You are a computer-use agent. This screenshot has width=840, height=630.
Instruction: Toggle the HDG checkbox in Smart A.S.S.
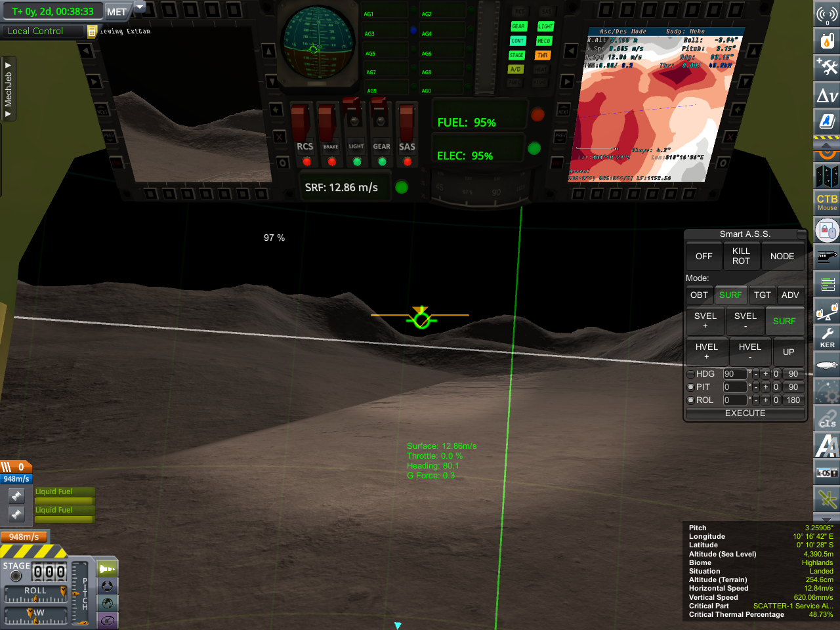pyautogui.click(x=690, y=374)
